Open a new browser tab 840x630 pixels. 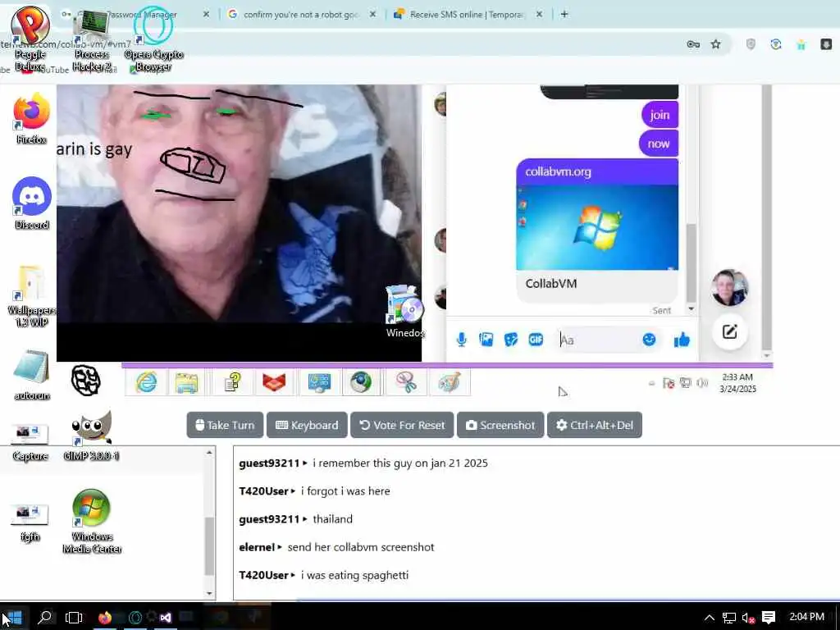pyautogui.click(x=564, y=15)
